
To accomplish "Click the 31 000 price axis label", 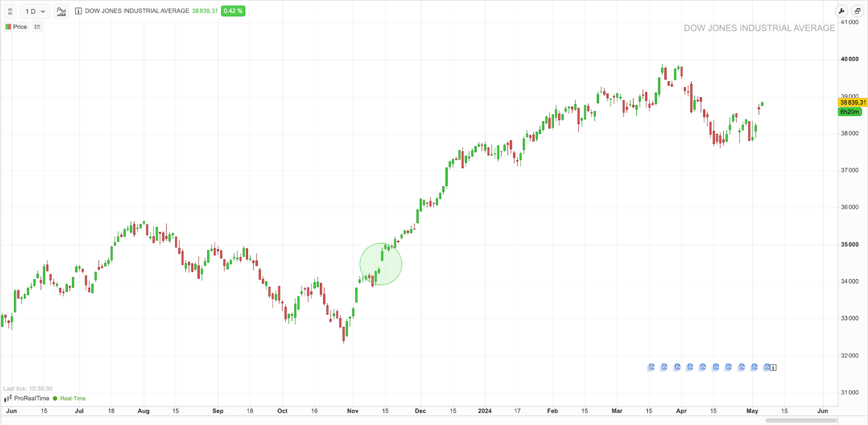I will click(x=850, y=392).
